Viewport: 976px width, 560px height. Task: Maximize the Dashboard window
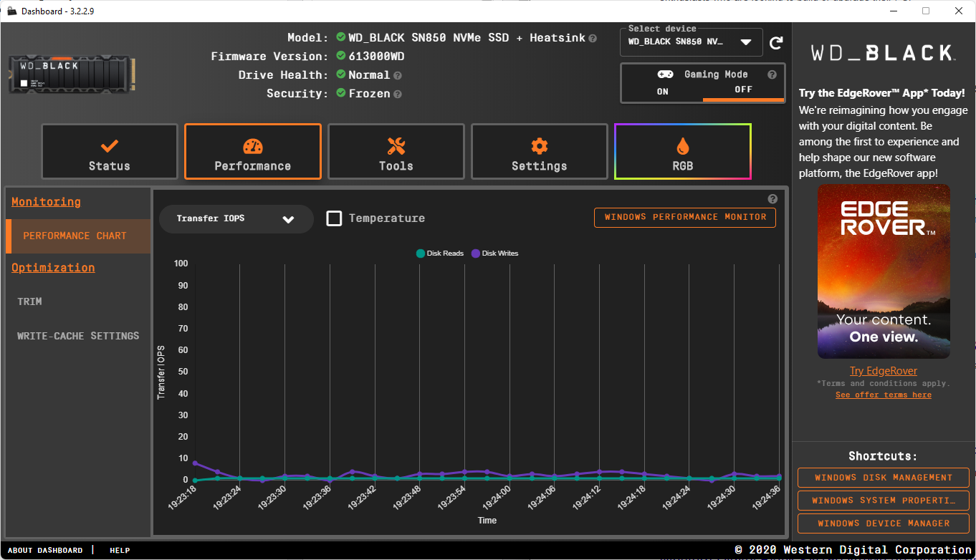[x=926, y=11]
